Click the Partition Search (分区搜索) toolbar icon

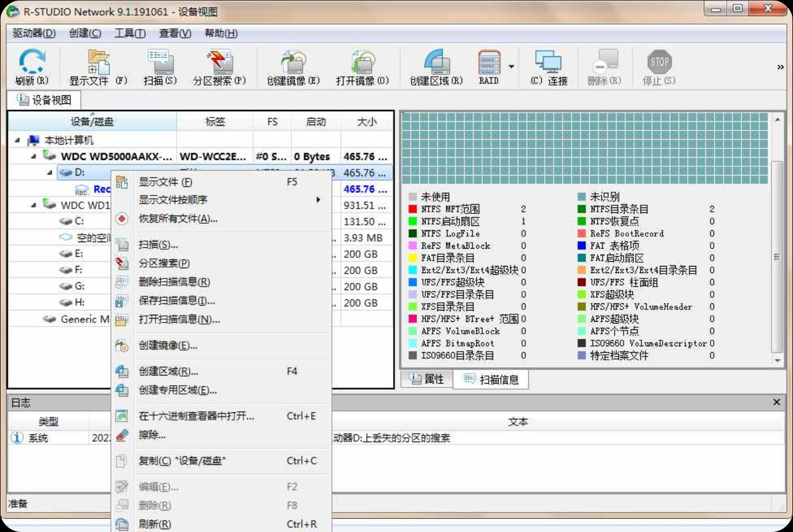tap(219, 67)
